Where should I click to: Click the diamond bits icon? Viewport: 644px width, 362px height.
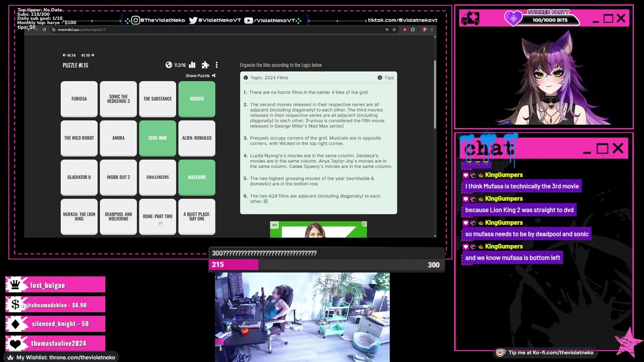(15, 324)
